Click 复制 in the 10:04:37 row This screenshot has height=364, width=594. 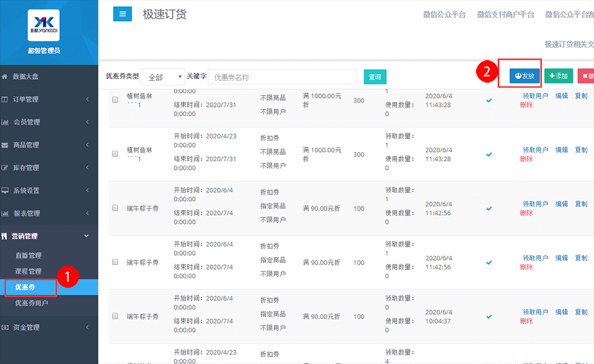point(581,312)
